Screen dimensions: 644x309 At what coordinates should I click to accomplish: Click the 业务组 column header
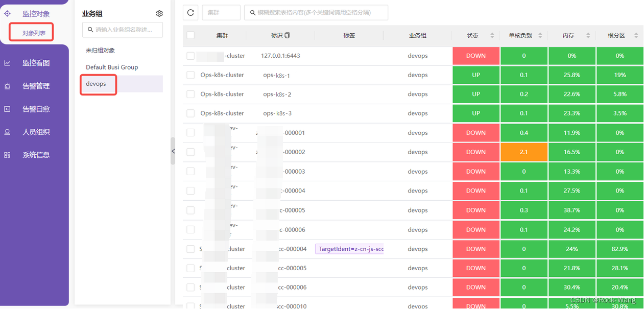coord(418,35)
